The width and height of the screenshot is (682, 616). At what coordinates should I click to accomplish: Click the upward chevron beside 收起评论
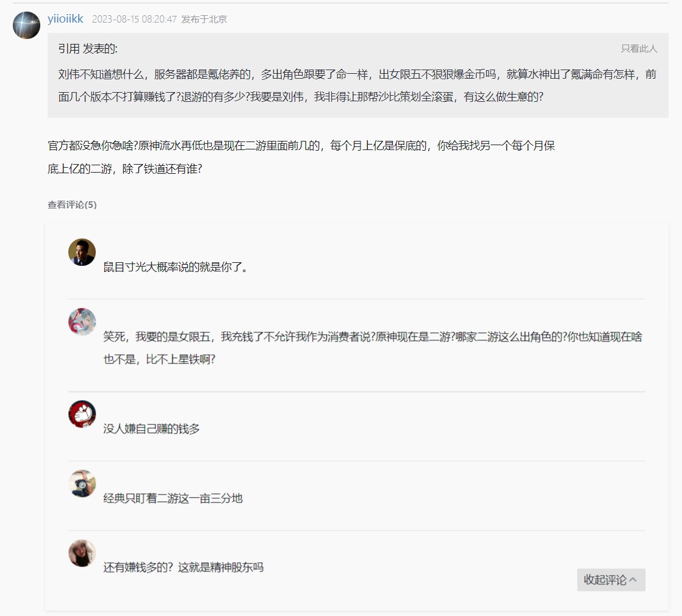pyautogui.click(x=633, y=579)
